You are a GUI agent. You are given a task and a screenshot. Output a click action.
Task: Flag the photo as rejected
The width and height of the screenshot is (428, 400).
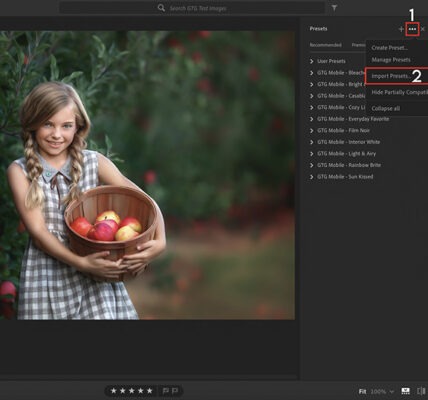175,391
